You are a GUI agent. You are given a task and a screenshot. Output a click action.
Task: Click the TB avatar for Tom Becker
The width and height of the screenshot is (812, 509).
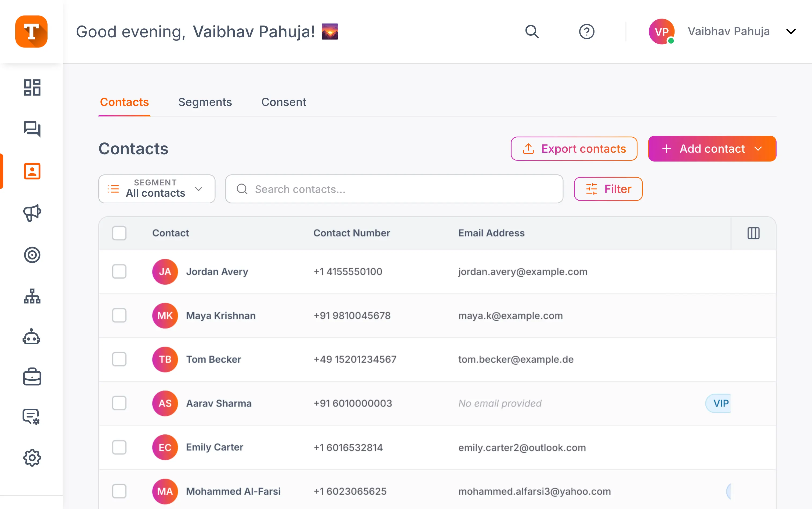[165, 359]
